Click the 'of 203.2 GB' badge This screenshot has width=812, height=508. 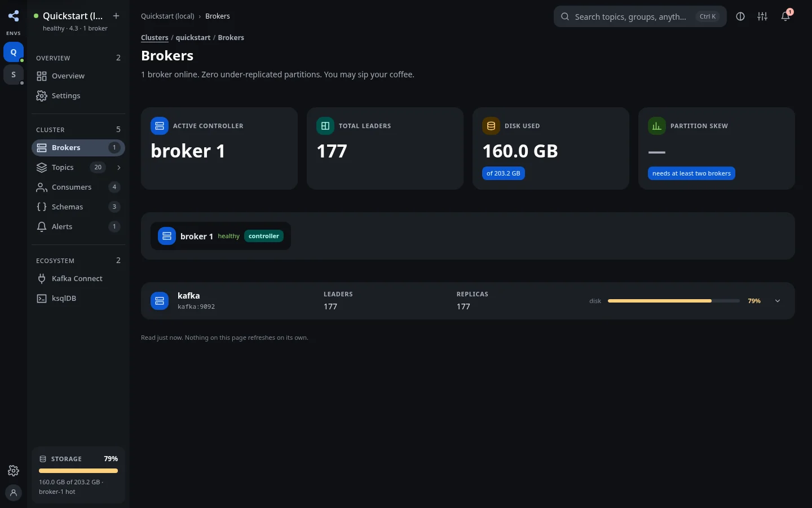504,173
